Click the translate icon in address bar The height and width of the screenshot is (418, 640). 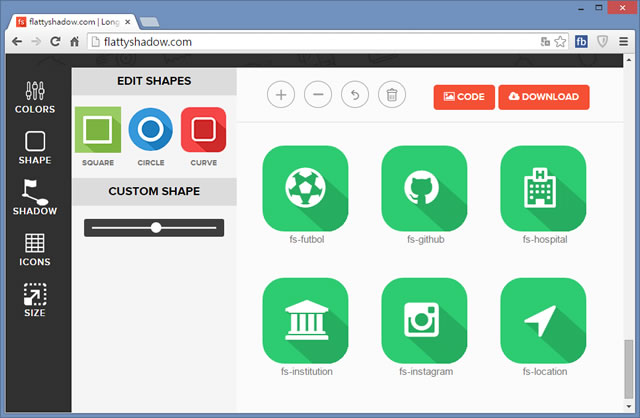click(x=545, y=42)
